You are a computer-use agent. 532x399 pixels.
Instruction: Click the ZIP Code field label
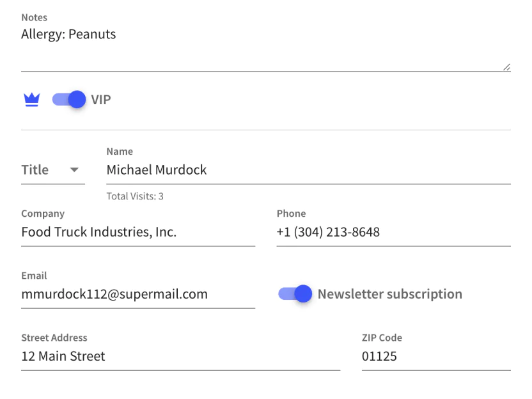coord(382,338)
